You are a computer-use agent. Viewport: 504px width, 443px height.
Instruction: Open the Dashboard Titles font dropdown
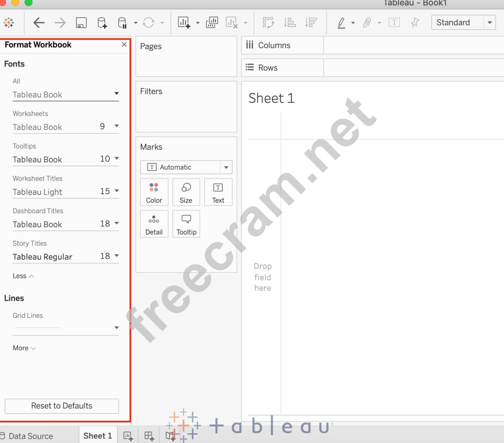click(66, 224)
